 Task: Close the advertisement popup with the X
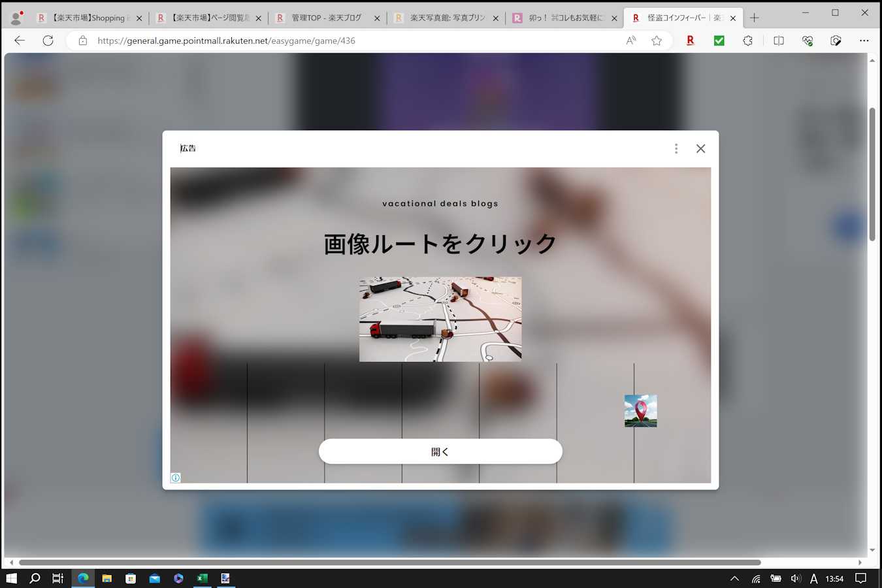[700, 149]
